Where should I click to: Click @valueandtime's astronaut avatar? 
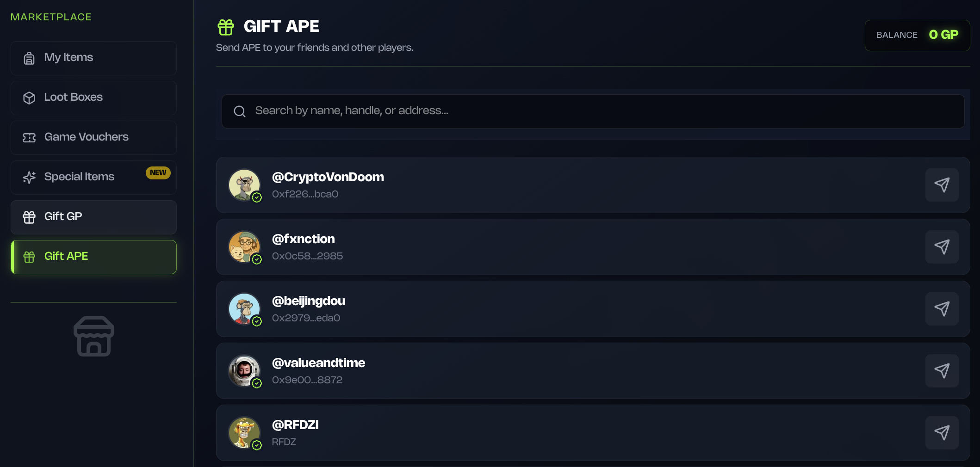tap(244, 370)
